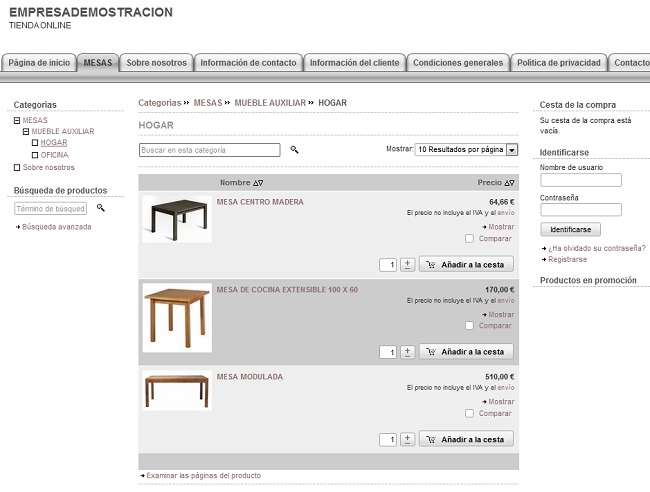Viewport: 650px width, 492px height.
Task: Open the MESA MODULADA product thumbnail
Action: tap(177, 390)
